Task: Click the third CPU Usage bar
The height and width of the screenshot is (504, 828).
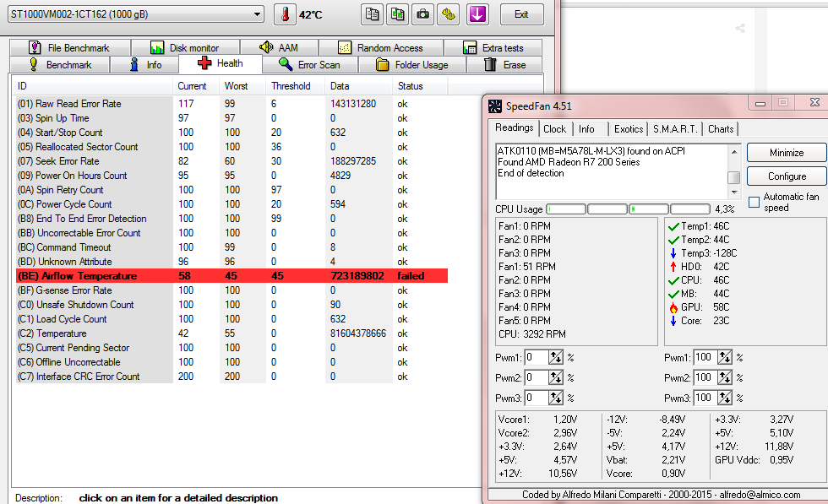Action: coord(649,209)
